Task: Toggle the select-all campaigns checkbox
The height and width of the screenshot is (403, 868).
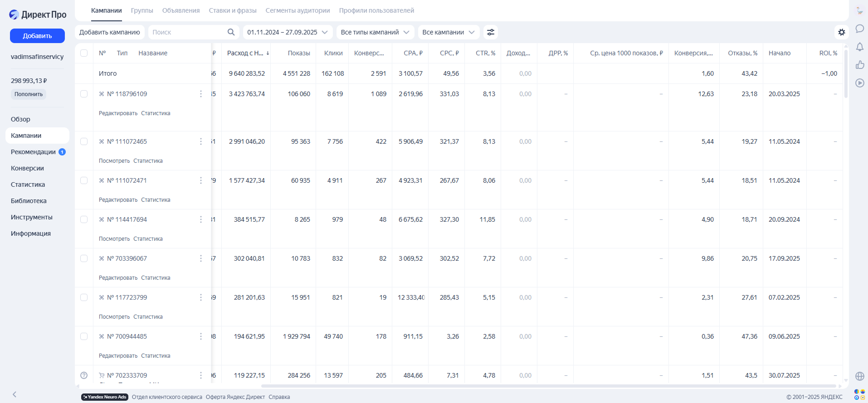Action: coord(84,53)
